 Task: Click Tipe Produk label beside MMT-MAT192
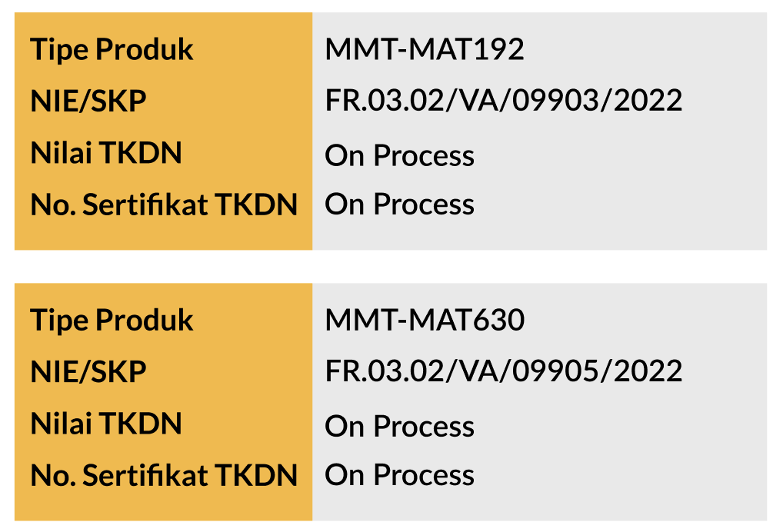pyautogui.click(x=112, y=50)
